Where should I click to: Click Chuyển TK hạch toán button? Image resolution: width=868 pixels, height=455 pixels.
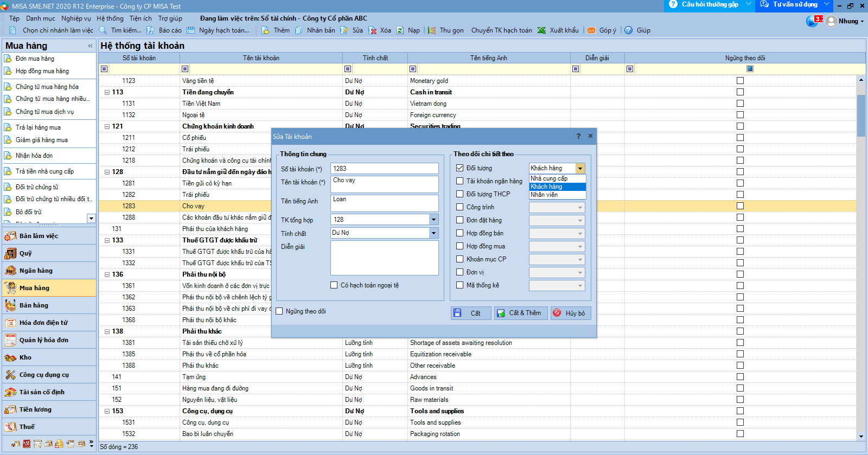point(501,30)
